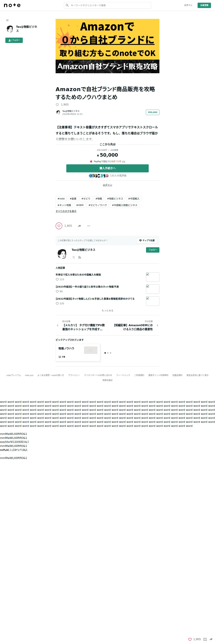Open article 年単位で収入を得るための中国輸入を解説
The height and width of the screenshot is (644, 215).
pos(78,275)
